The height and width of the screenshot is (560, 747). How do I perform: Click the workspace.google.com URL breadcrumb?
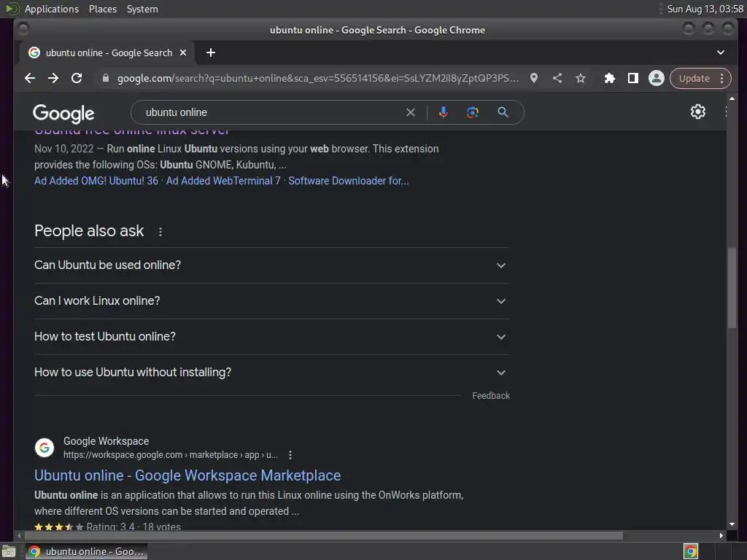(x=171, y=455)
